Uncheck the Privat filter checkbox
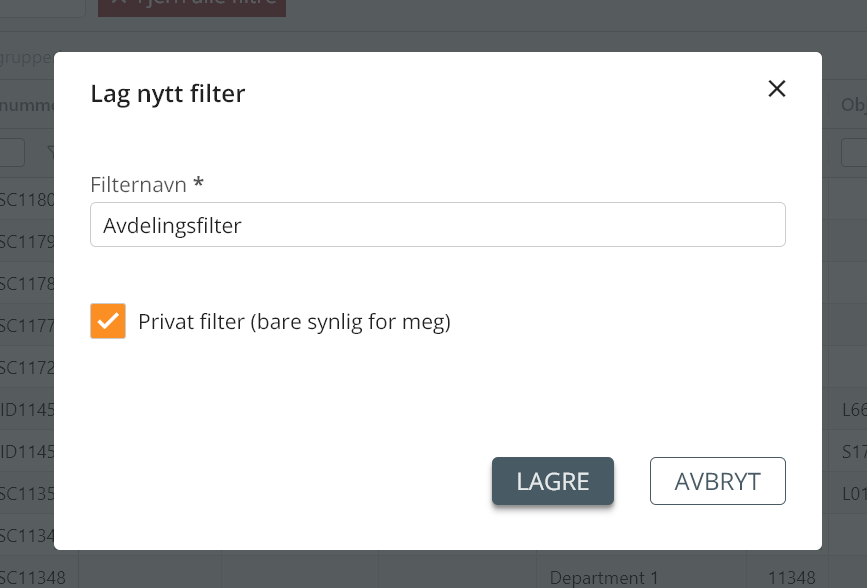 point(108,321)
